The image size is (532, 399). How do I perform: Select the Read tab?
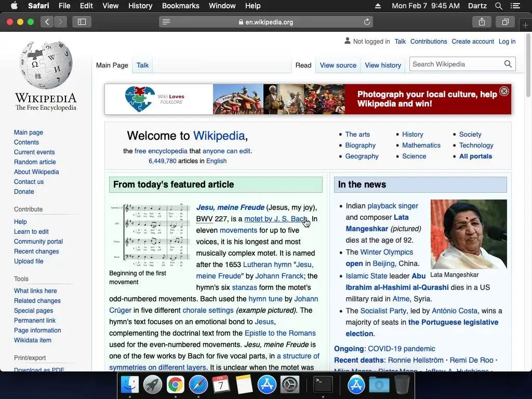click(x=303, y=65)
